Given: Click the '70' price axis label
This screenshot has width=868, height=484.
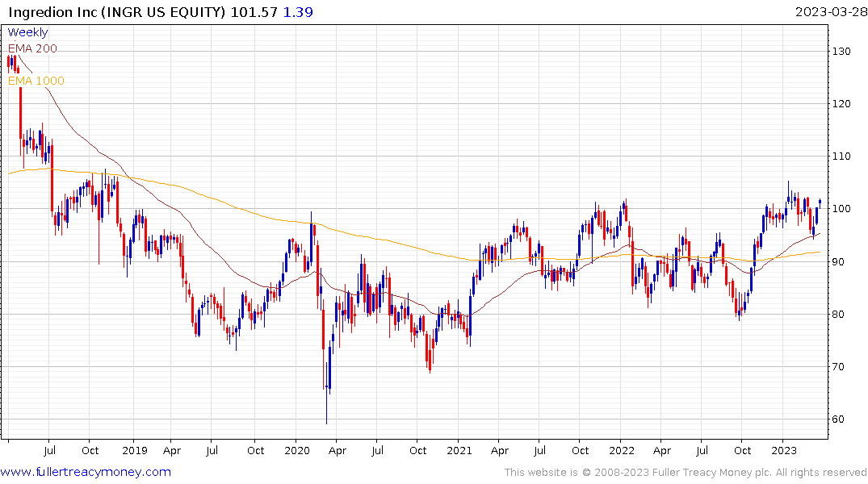Looking at the screenshot, I should click(x=839, y=367).
